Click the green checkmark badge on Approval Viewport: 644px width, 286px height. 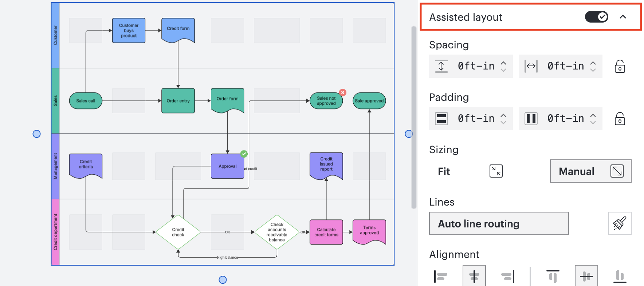(x=244, y=154)
